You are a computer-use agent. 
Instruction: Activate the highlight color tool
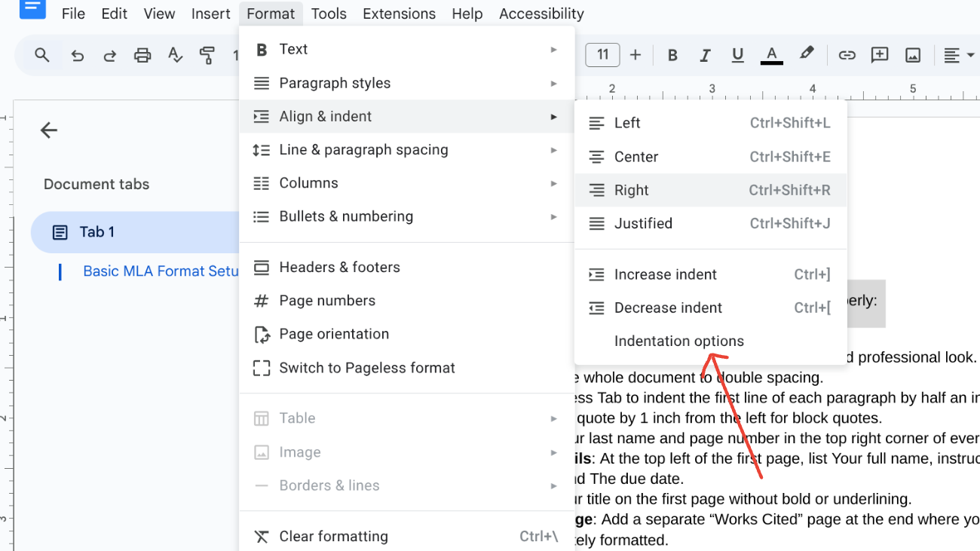(806, 54)
